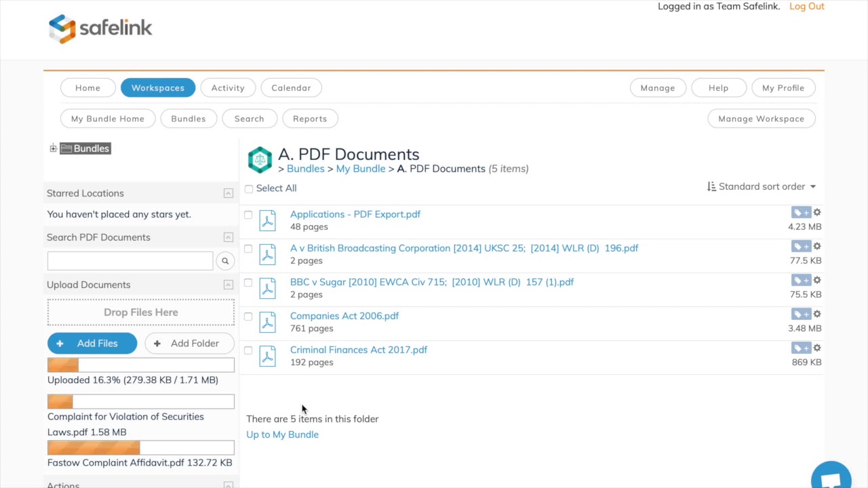Screen dimensions: 868x488
Task: Open gear menu for Applications - PDF Export.pdf
Action: coord(817,212)
